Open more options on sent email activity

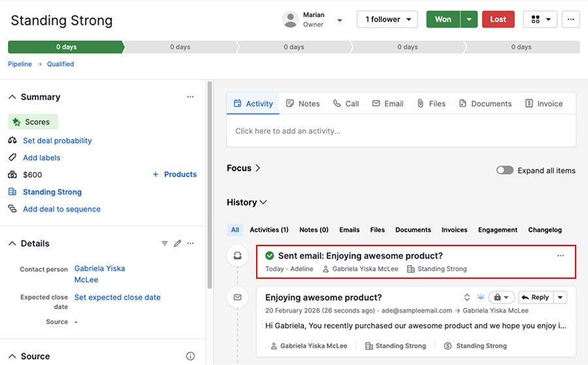[x=560, y=256]
